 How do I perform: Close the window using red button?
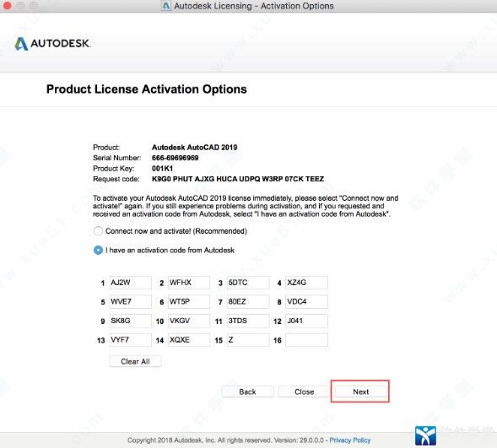[x=7, y=5]
